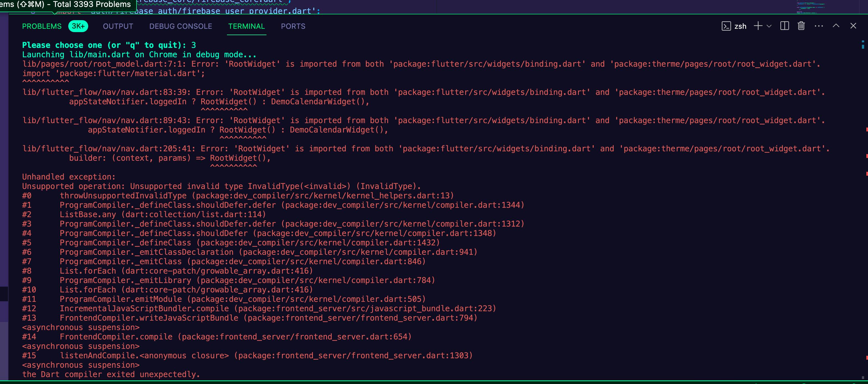Click the zsh terminal shell icon
This screenshot has height=384, width=868.
tap(726, 26)
